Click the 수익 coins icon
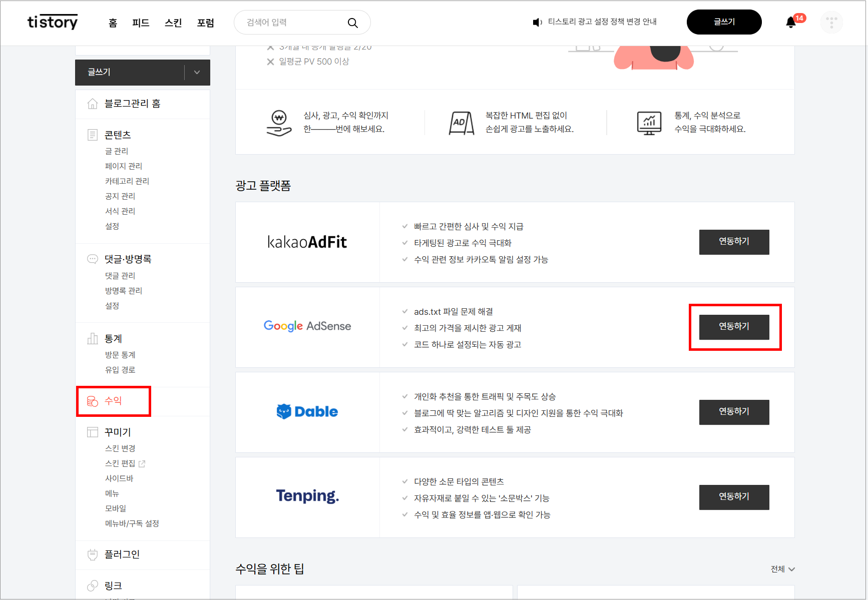This screenshot has height=600, width=868. (x=93, y=401)
